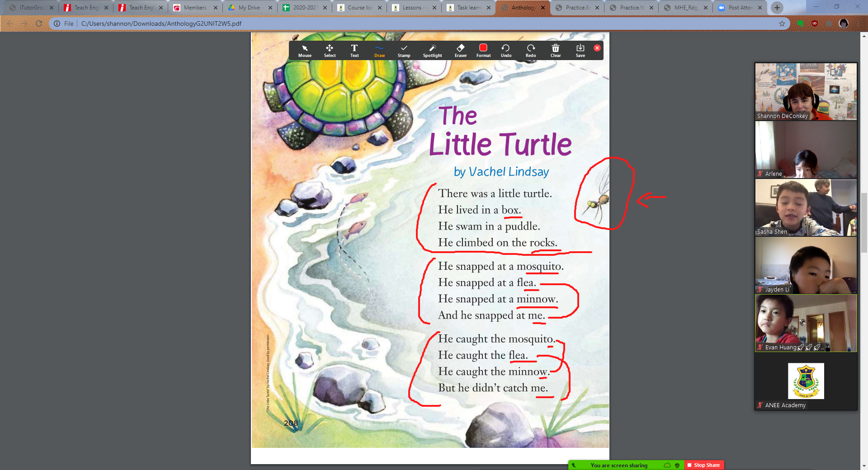Redo the last annotation
This screenshot has height=470, width=868.
point(531,51)
